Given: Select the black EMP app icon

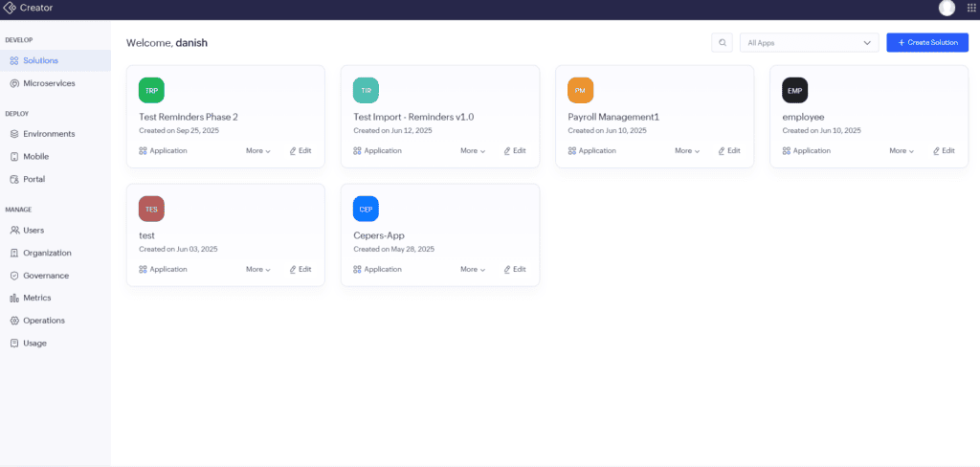Looking at the screenshot, I should (x=795, y=90).
